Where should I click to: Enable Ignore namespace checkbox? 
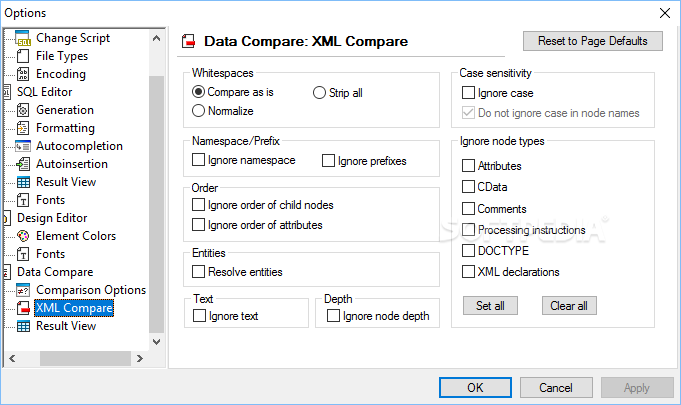tap(198, 160)
